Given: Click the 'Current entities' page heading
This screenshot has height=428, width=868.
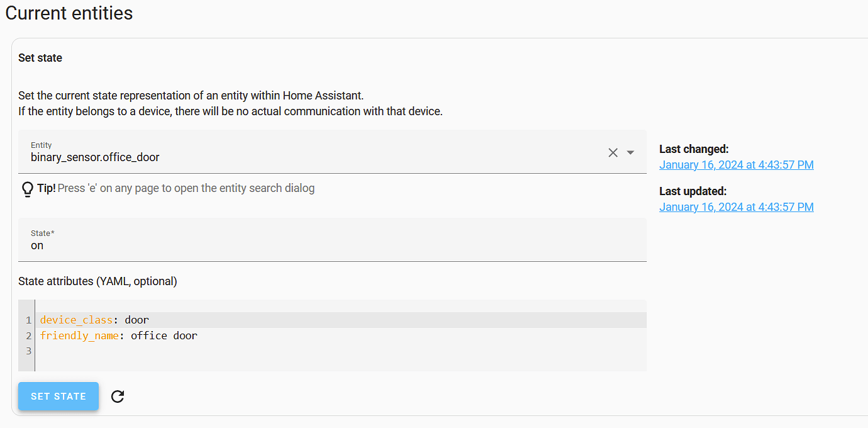Looking at the screenshot, I should coord(69,13).
